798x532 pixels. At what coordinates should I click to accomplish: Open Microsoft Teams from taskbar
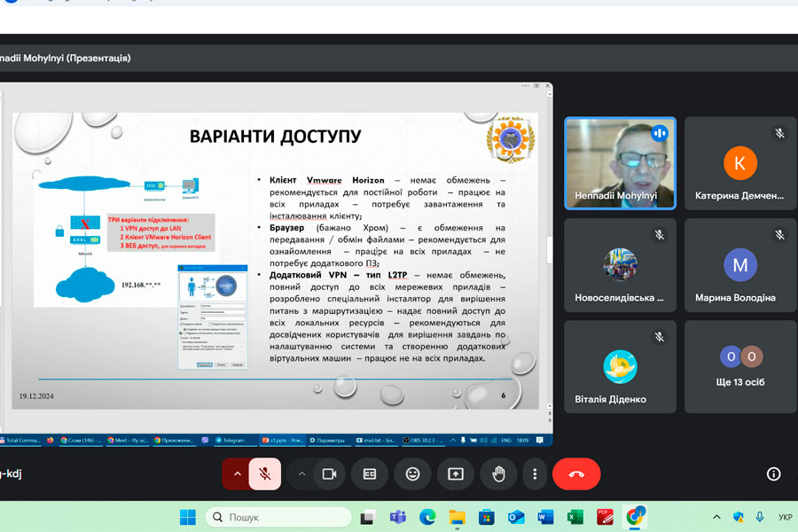coord(397,517)
